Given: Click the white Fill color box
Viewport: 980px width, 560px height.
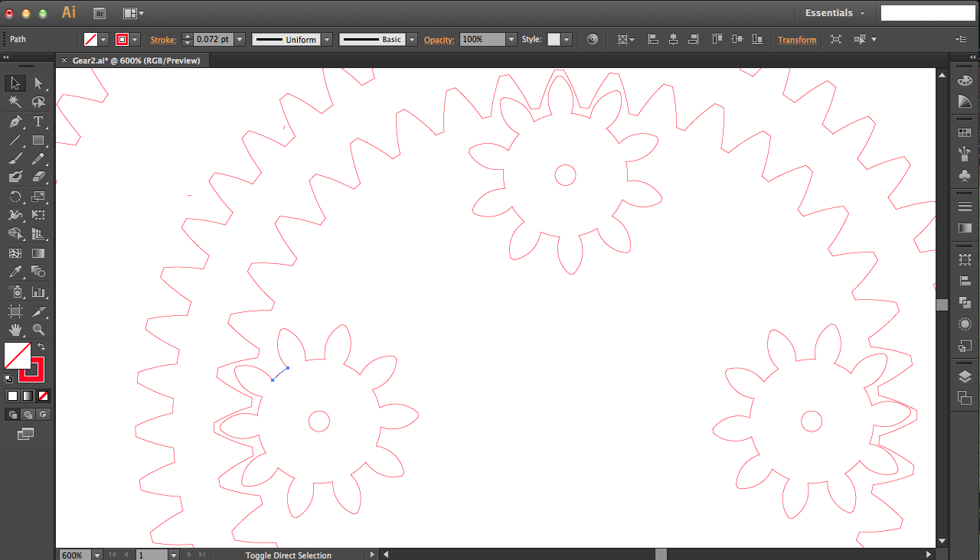Looking at the screenshot, I should point(17,356).
